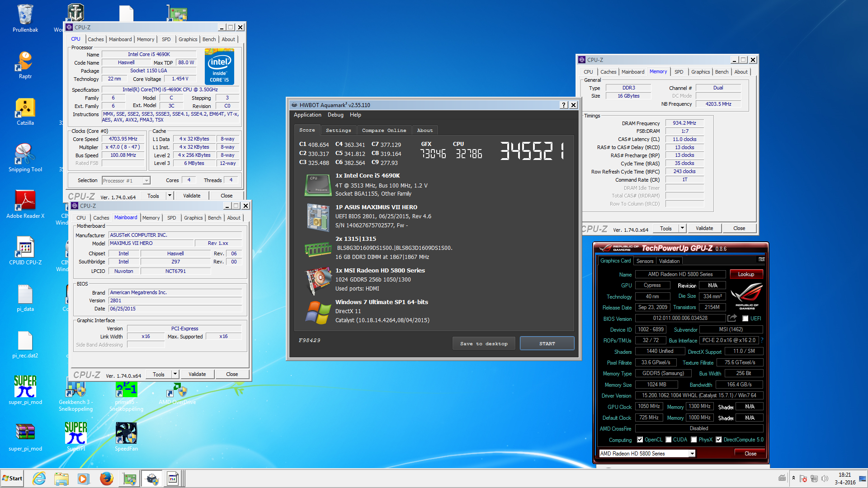Click the Show desktop button on the taskbar

coord(863,479)
